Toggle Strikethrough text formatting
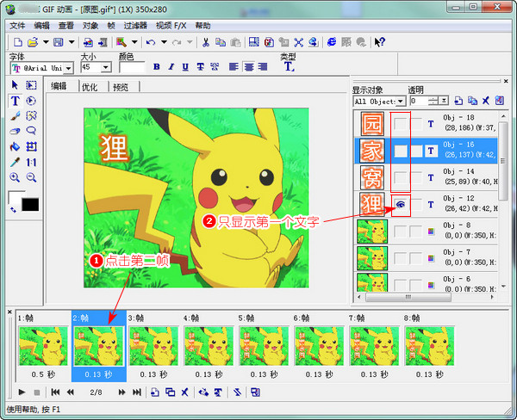The width and height of the screenshot is (517, 420). pos(200,67)
